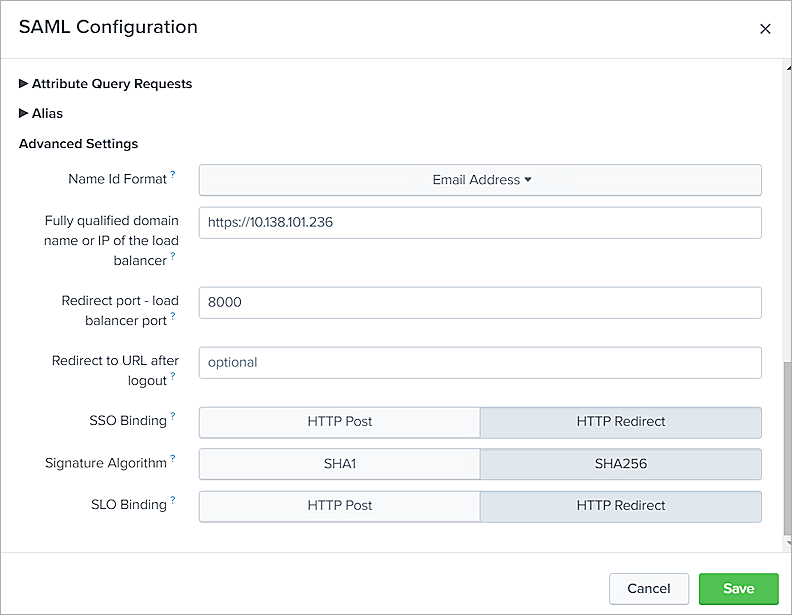Click help icon for Redirect to URL after logout
The height and width of the screenshot is (615, 792).
[173, 377]
